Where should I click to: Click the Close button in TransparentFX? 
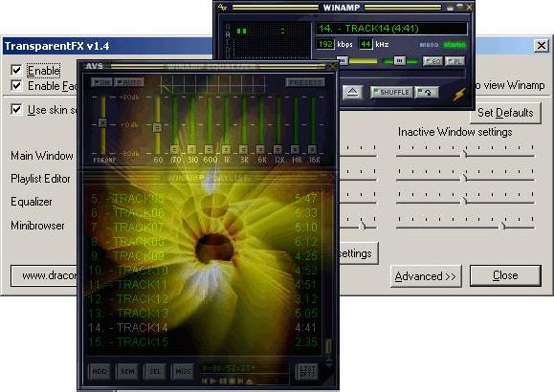[505, 275]
